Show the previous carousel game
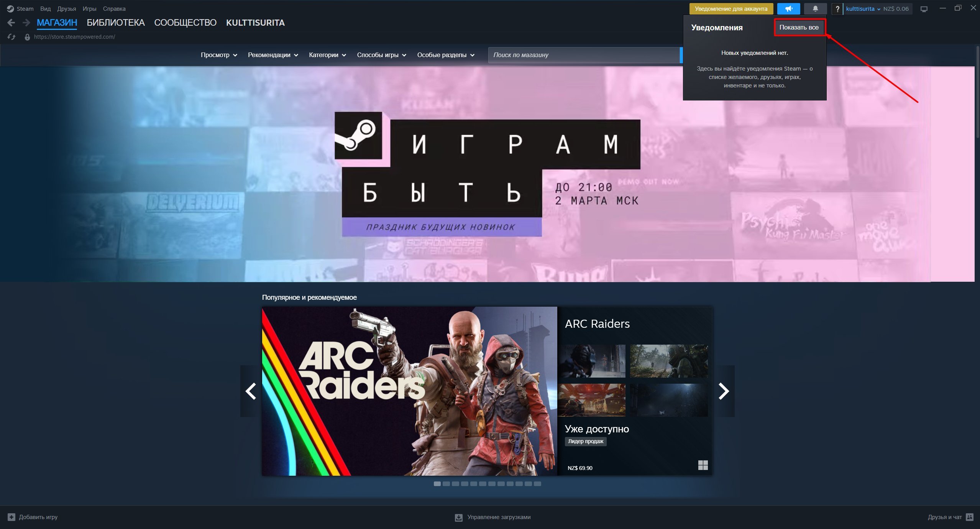 (251, 391)
